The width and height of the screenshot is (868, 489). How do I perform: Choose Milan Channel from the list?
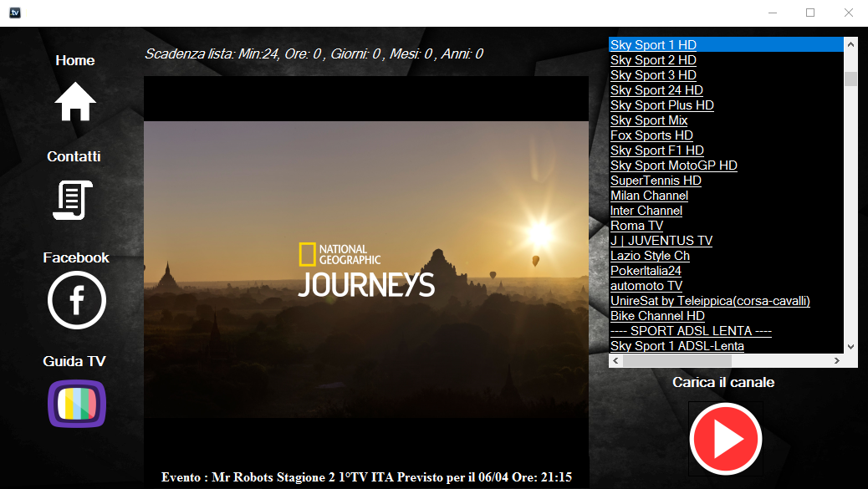tap(650, 196)
